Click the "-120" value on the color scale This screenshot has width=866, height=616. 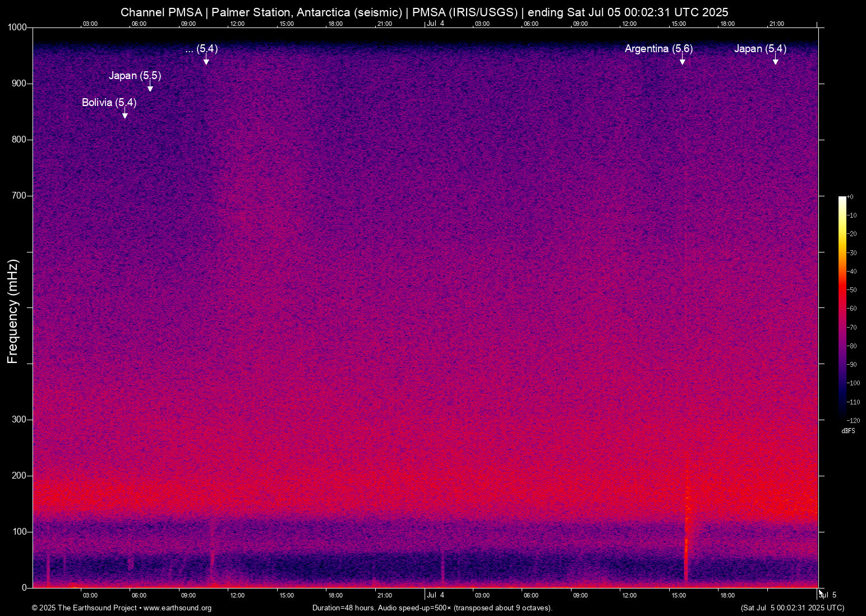point(854,420)
